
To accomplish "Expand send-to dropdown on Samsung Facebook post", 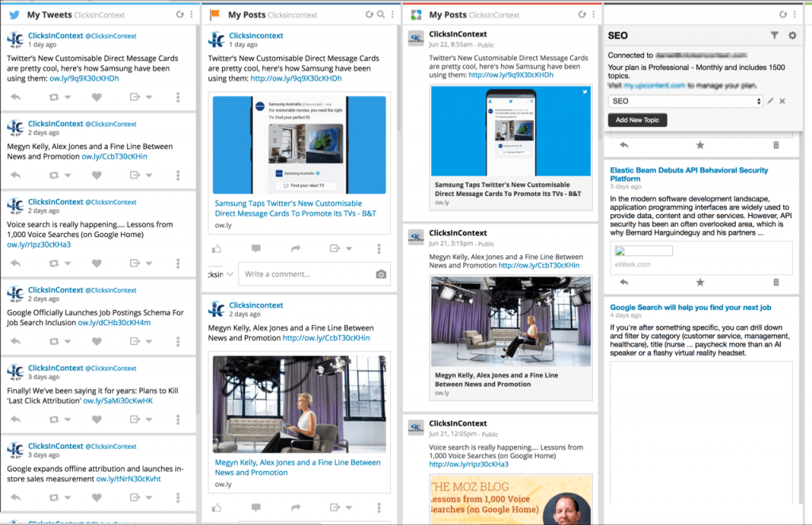I will pos(349,248).
